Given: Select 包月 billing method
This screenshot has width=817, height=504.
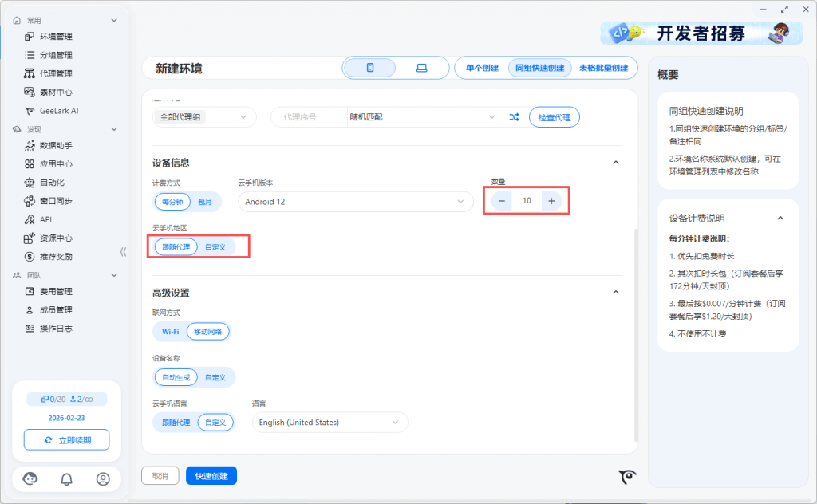Looking at the screenshot, I should (205, 202).
